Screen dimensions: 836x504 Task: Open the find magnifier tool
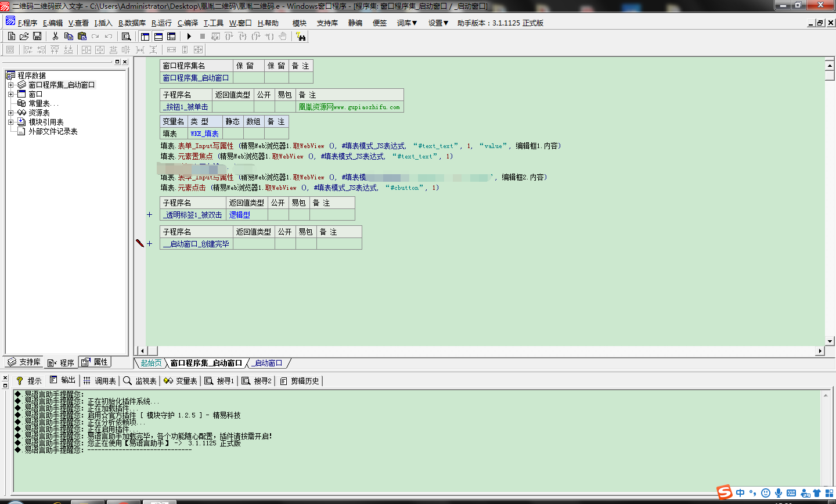pyautogui.click(x=126, y=36)
